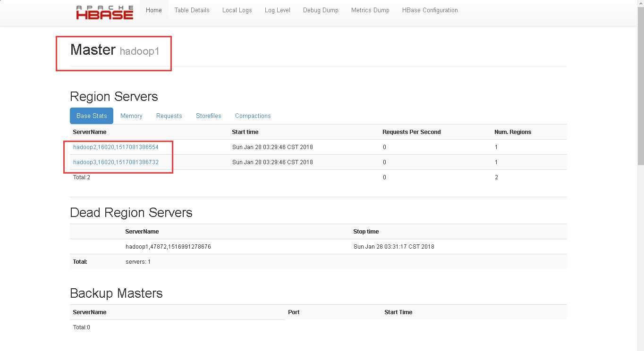644x351 pixels.
Task: Select the Base Stats tab
Action: pos(92,116)
